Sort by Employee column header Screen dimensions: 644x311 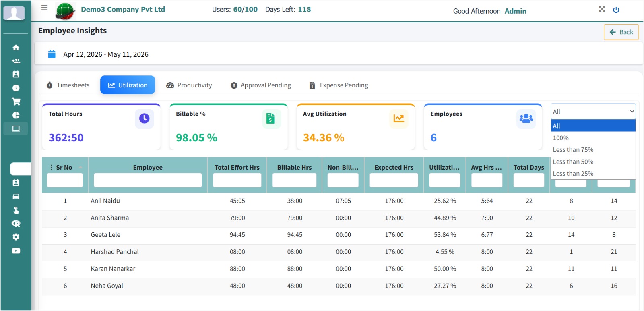click(148, 167)
